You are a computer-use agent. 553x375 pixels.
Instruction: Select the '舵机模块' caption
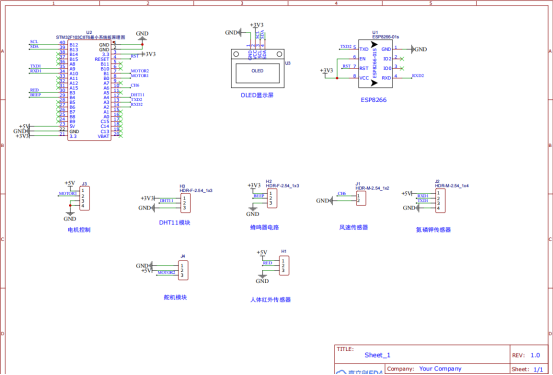pyautogui.click(x=175, y=297)
